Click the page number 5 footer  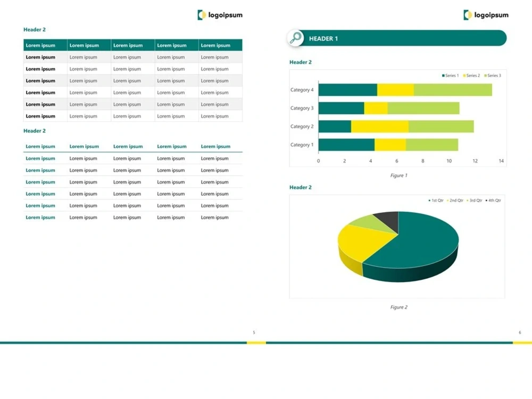[x=254, y=332]
